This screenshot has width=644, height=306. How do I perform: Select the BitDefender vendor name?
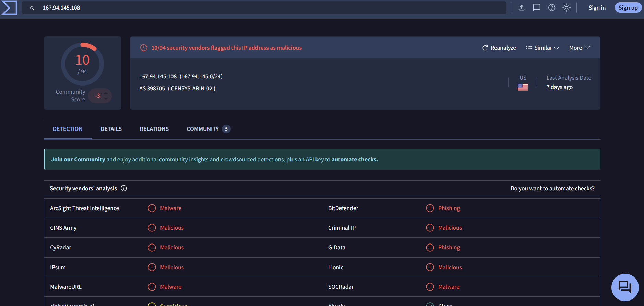pos(343,208)
